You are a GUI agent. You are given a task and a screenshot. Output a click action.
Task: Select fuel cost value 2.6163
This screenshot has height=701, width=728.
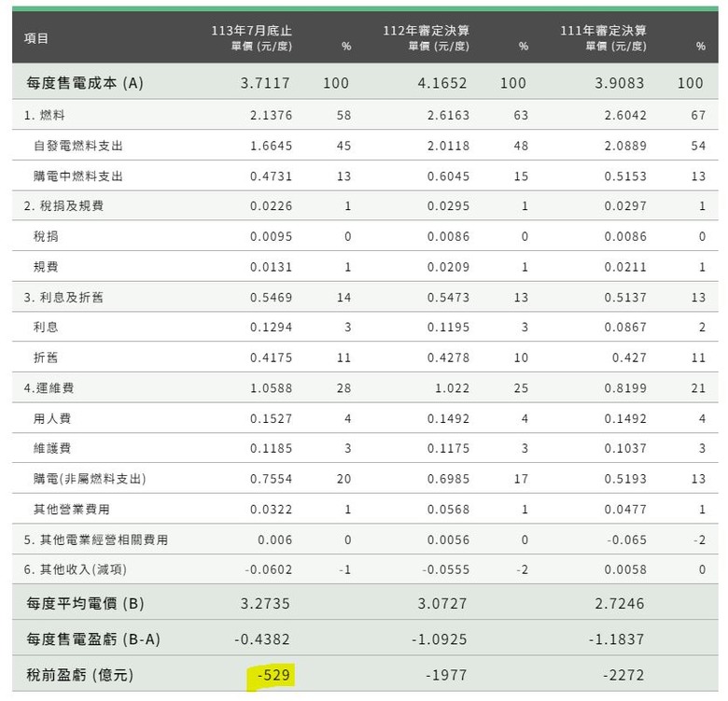[x=449, y=115]
